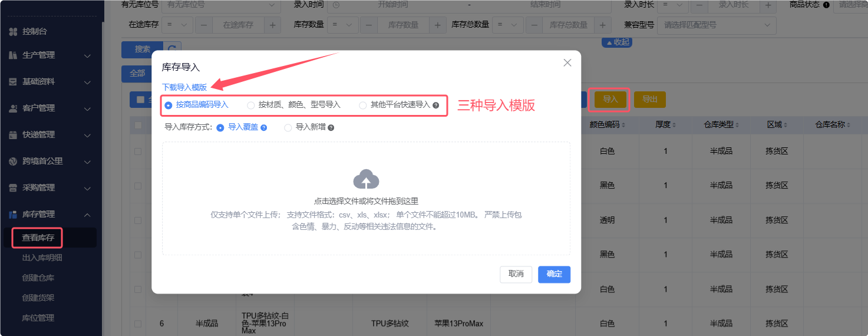The width and height of the screenshot is (868, 336).
Task: Click 取消 button in dialog
Action: (x=516, y=274)
